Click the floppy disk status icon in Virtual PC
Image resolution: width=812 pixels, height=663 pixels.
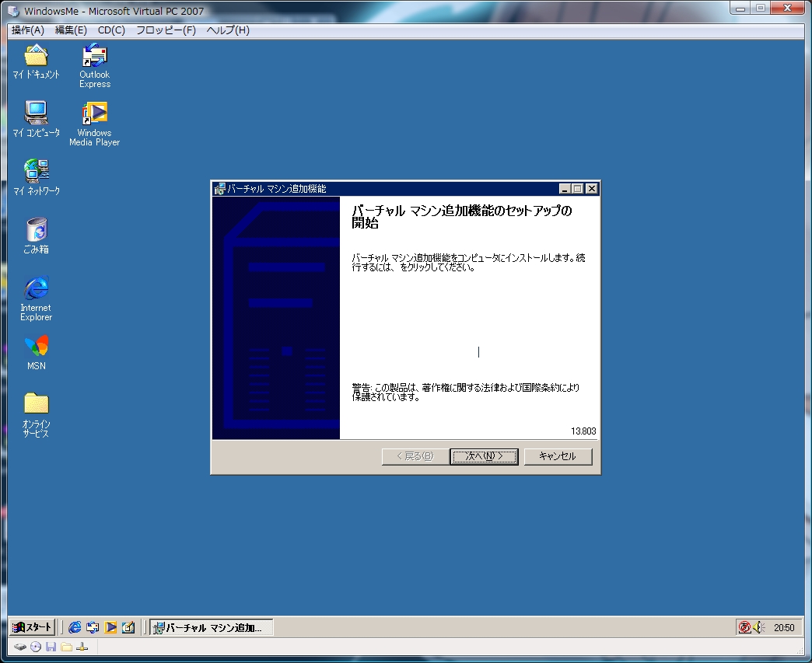pos(51,647)
